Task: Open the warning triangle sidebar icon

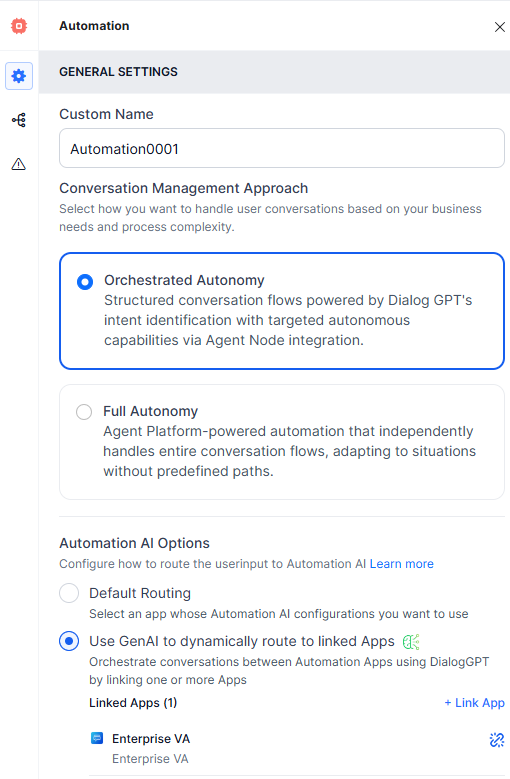Action: click(x=19, y=164)
